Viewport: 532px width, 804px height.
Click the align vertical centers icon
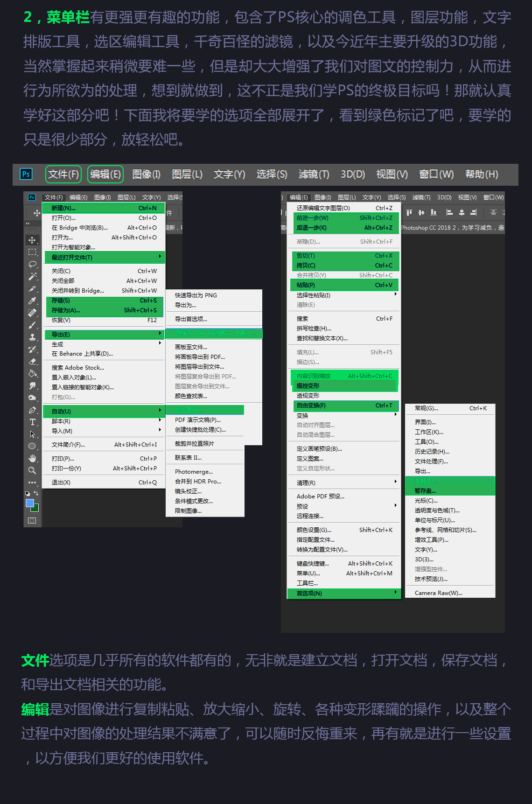[x=421, y=212]
